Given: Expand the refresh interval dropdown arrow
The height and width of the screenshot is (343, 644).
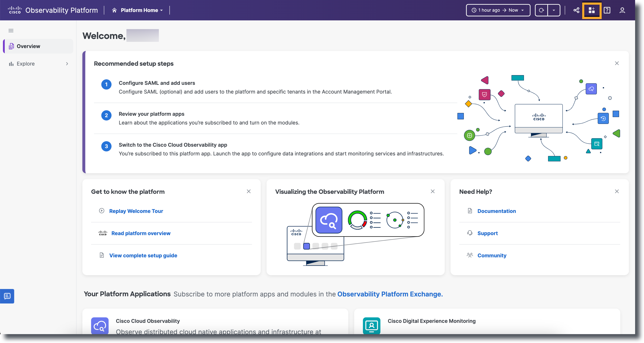Looking at the screenshot, I should click(x=554, y=10).
